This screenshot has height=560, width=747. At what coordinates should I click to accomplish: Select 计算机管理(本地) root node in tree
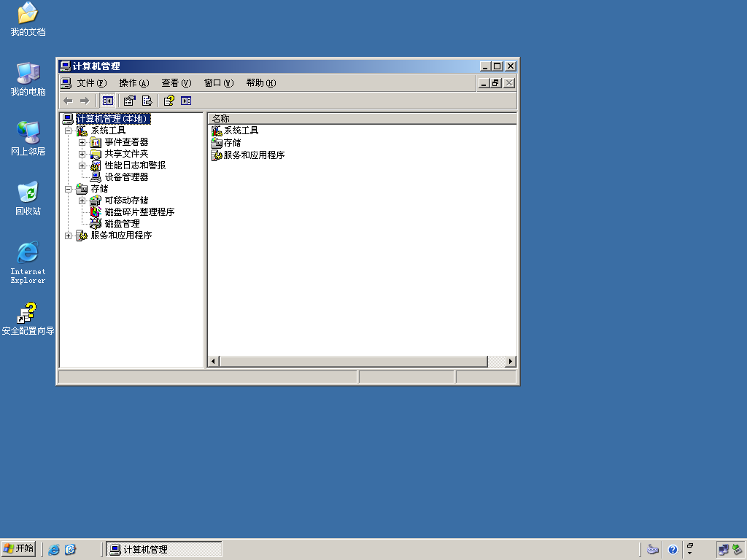[113, 119]
